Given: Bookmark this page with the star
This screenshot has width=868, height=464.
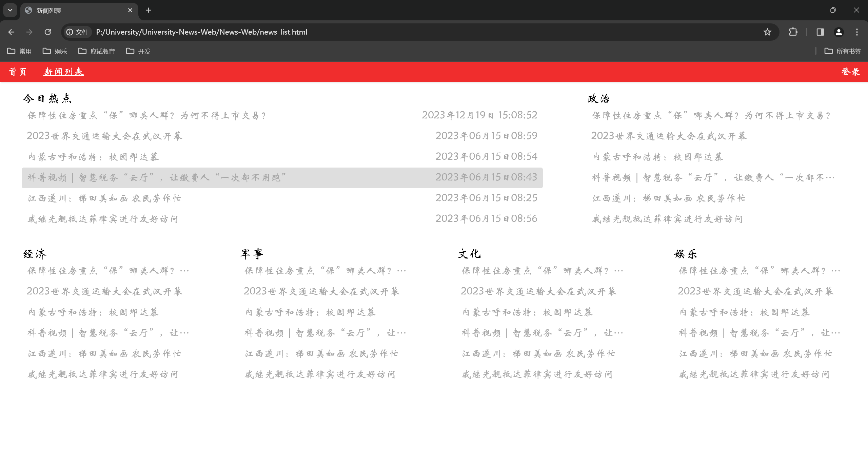Looking at the screenshot, I should pos(767,32).
